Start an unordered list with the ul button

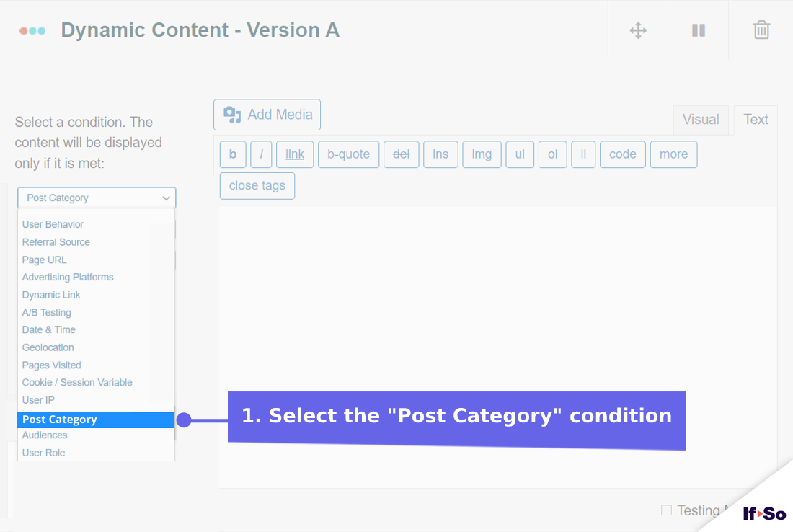point(520,154)
